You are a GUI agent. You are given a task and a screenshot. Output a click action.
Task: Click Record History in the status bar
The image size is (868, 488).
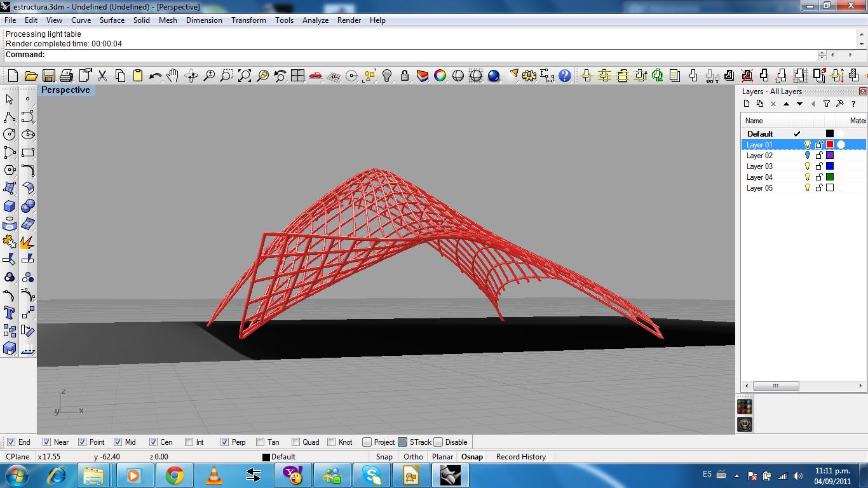(x=520, y=456)
